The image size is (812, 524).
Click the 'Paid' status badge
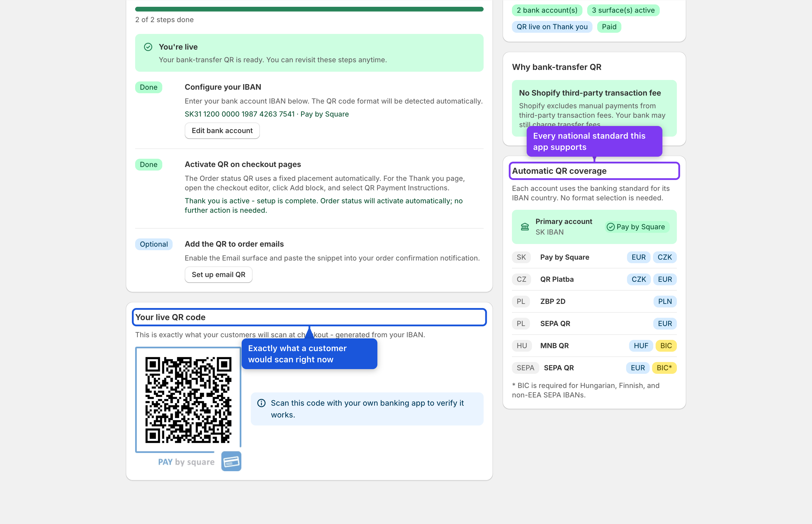click(609, 27)
